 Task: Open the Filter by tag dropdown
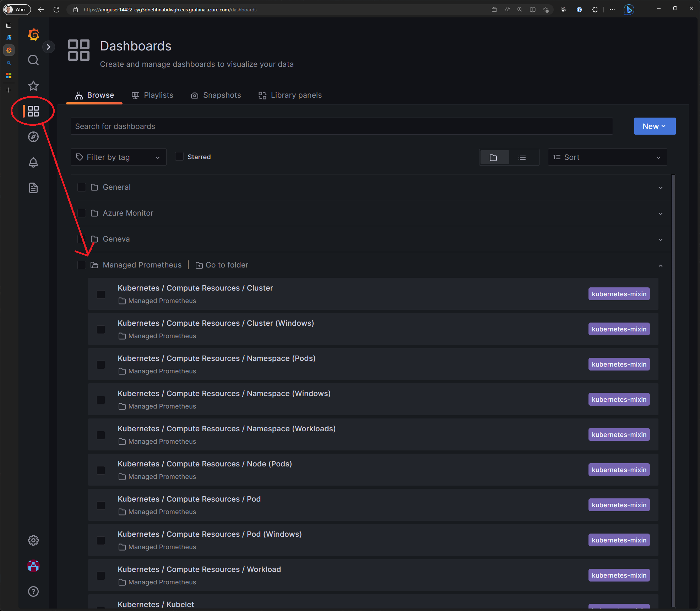coord(119,157)
